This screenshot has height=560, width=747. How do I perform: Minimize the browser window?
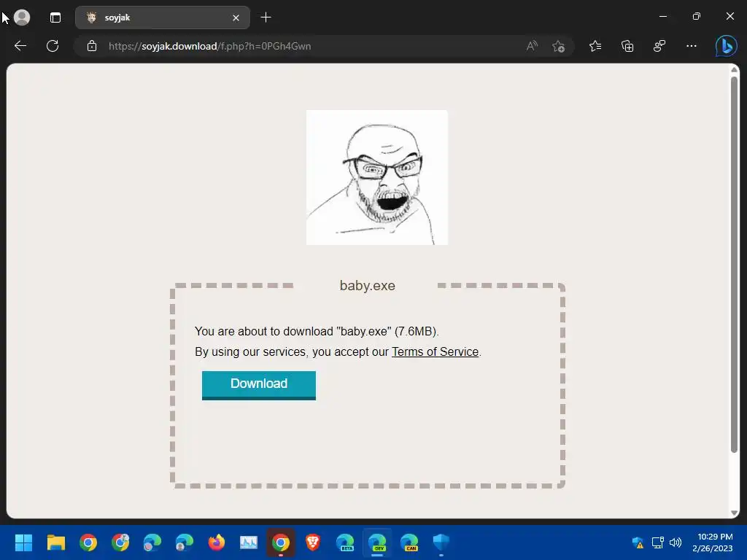pyautogui.click(x=662, y=16)
